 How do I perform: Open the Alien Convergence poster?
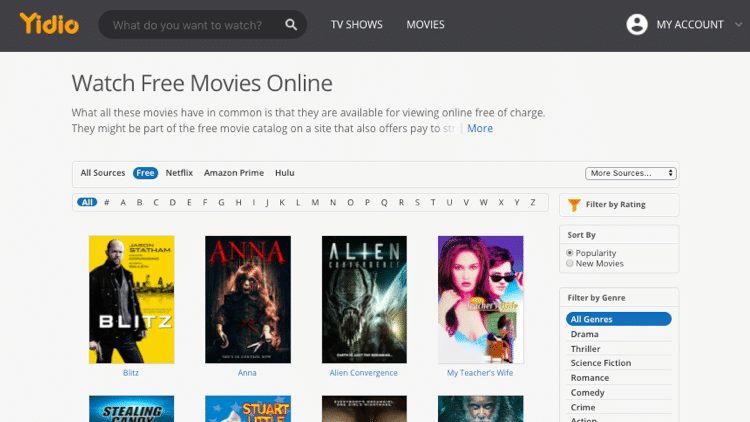(364, 300)
